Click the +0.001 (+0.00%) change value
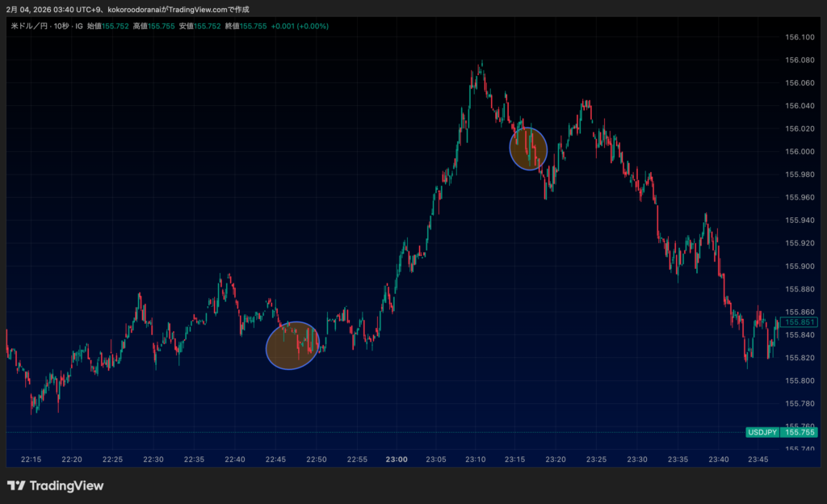Image resolution: width=827 pixels, height=504 pixels. tap(299, 26)
